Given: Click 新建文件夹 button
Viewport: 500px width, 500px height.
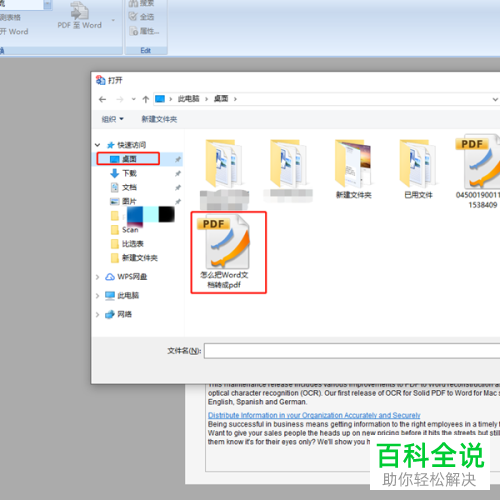Looking at the screenshot, I should tap(159, 119).
